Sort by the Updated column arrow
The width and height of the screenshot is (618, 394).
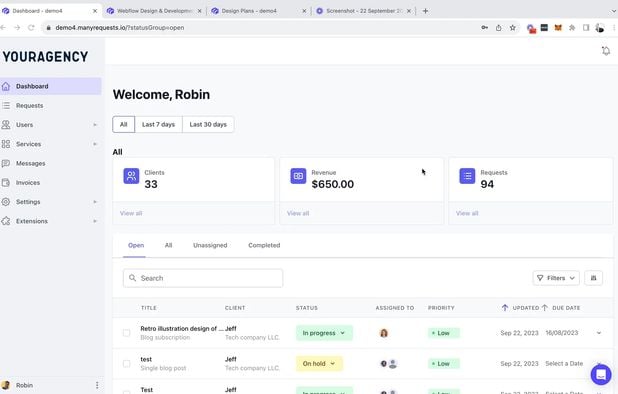tap(504, 308)
